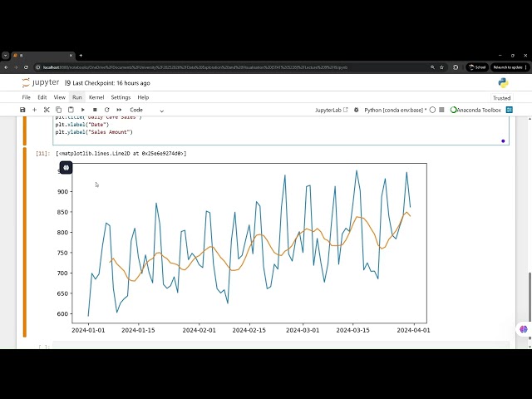Open the Help menu

(143, 97)
